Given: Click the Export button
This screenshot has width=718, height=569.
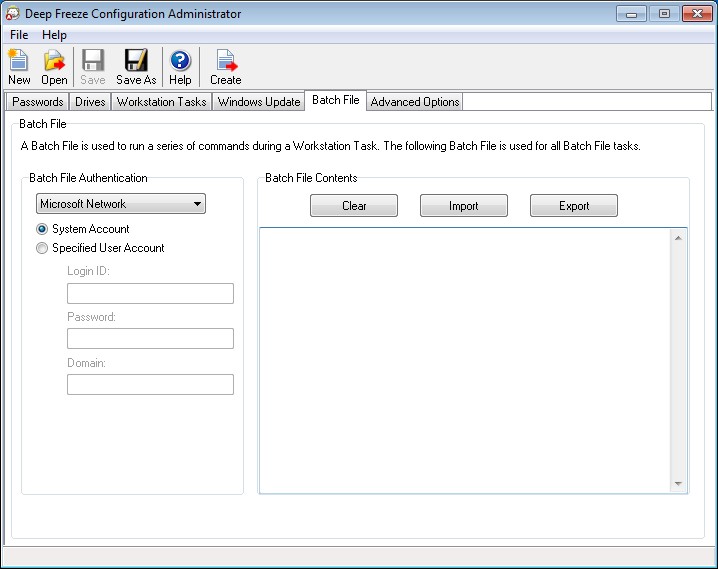Looking at the screenshot, I should (573, 206).
